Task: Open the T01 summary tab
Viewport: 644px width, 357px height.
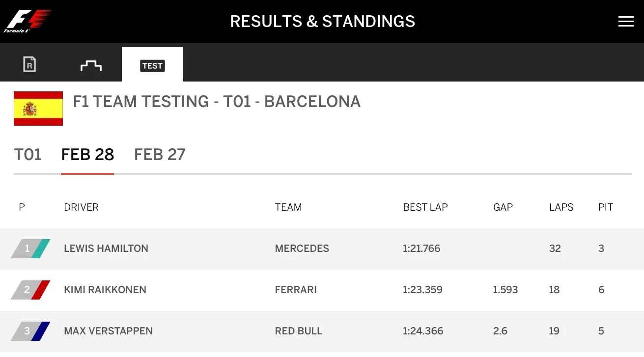Action: click(x=28, y=155)
